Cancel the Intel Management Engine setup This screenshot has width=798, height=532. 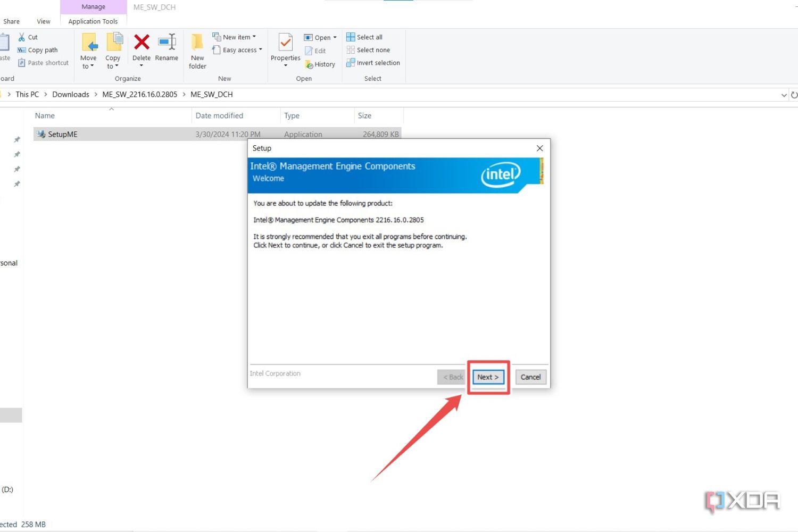click(530, 377)
